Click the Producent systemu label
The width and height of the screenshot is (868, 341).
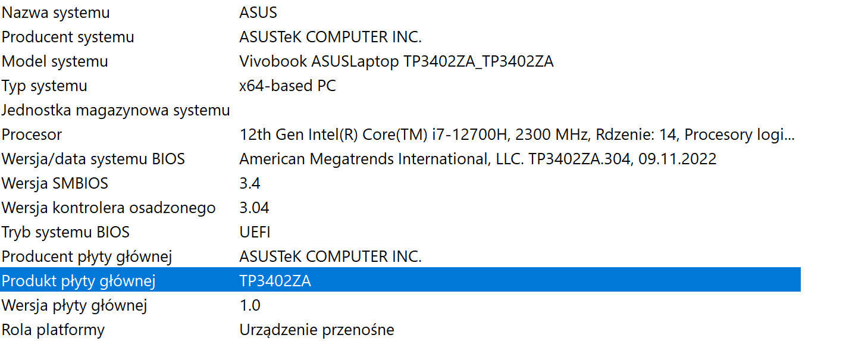tap(68, 37)
